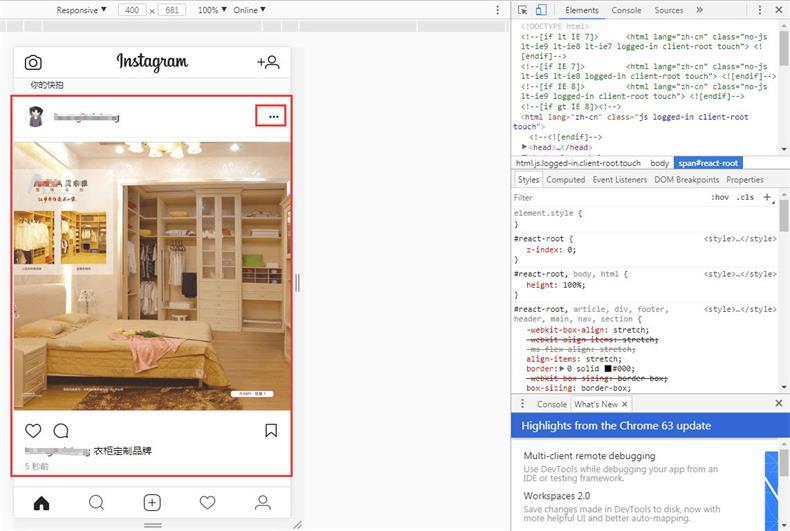The image size is (790, 531).
Task: Open the post options three-dot menu
Action: [x=274, y=116]
